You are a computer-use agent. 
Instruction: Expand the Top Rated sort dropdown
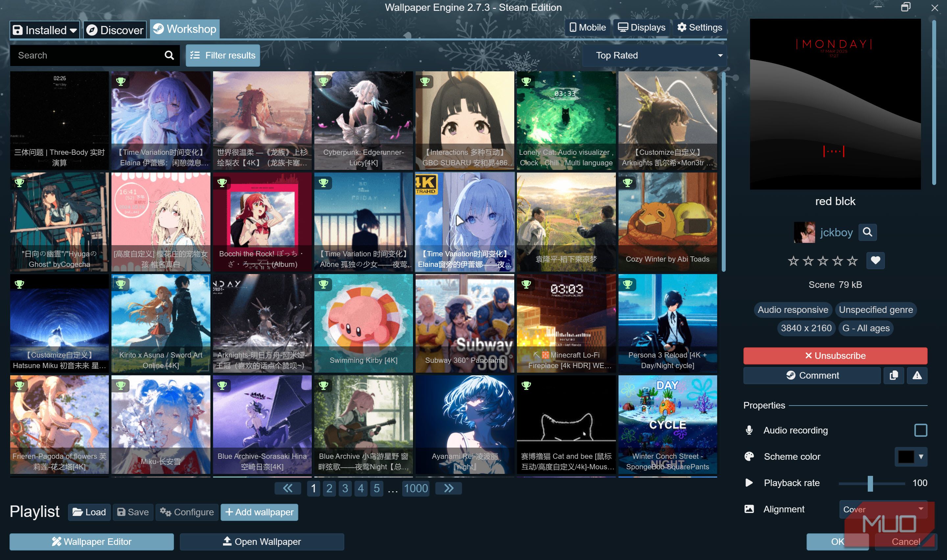654,56
